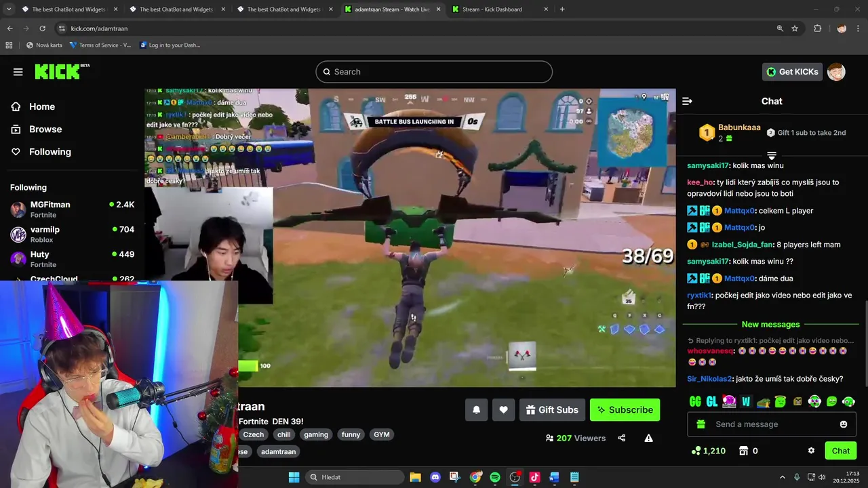Collapse the chat panel with the arrow icon
The image size is (868, 488).
click(x=687, y=101)
